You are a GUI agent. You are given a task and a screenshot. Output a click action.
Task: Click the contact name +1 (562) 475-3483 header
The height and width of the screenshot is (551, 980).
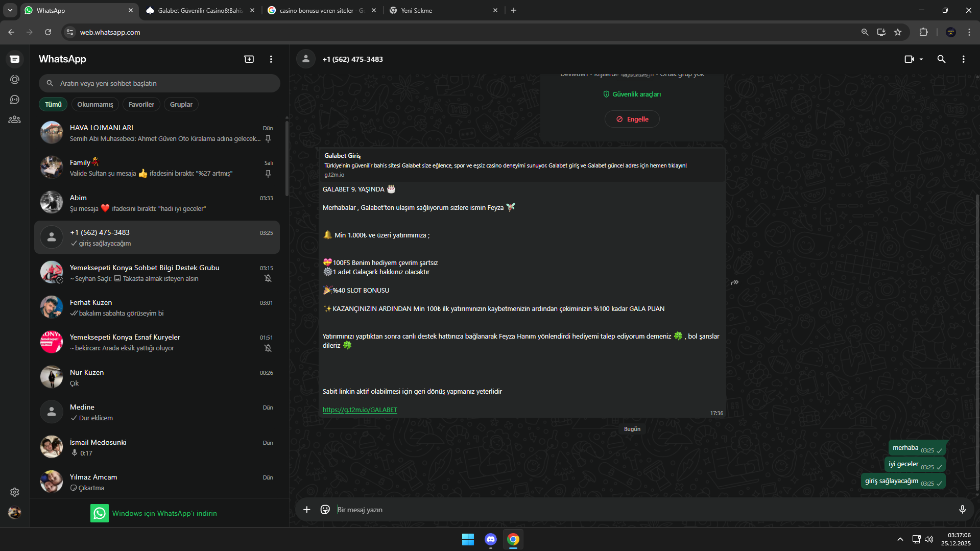click(353, 59)
